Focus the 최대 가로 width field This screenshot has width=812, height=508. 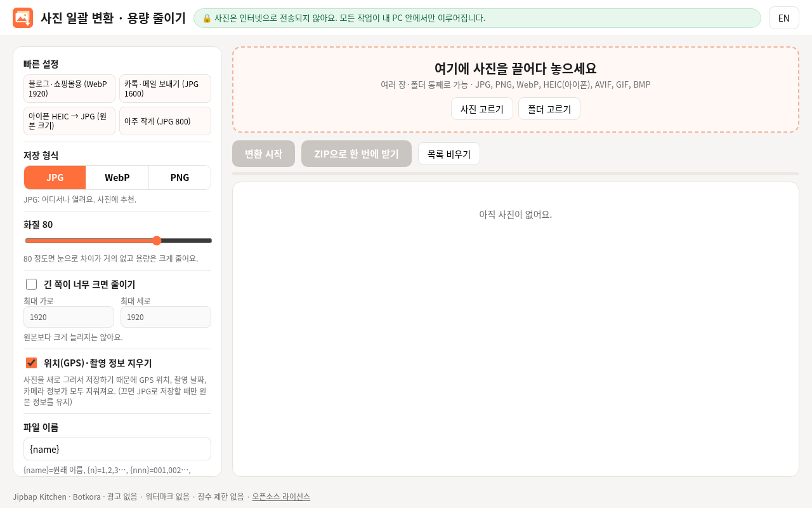(69, 317)
